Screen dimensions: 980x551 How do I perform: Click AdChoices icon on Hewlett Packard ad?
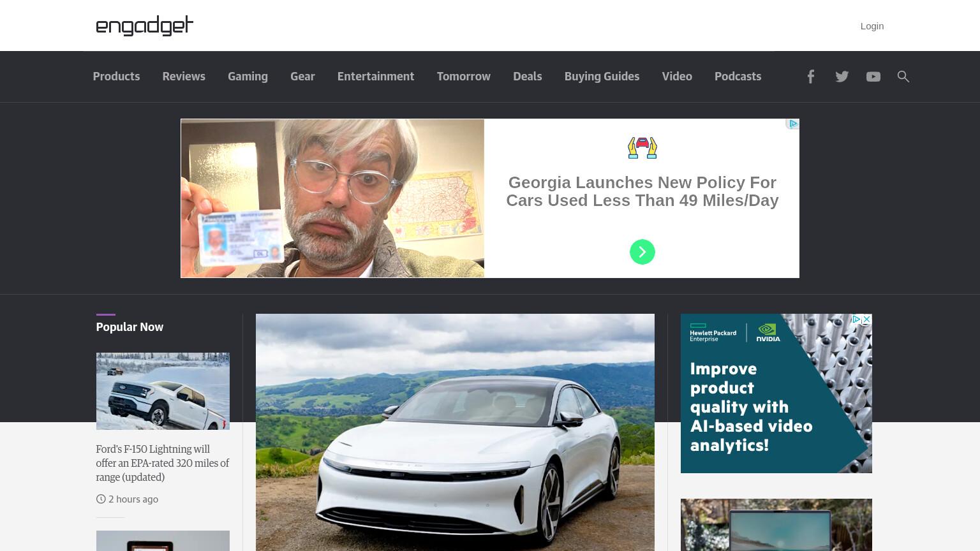(857, 320)
